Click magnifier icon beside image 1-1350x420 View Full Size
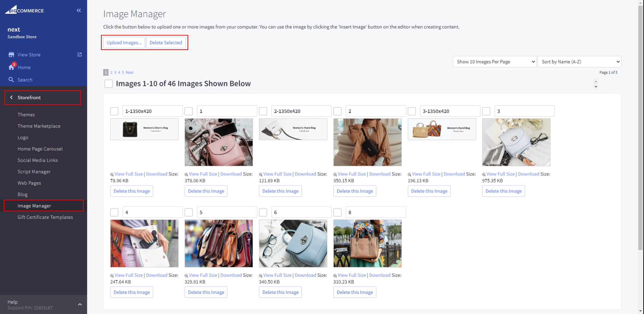This screenshot has width=644, height=314. click(112, 174)
